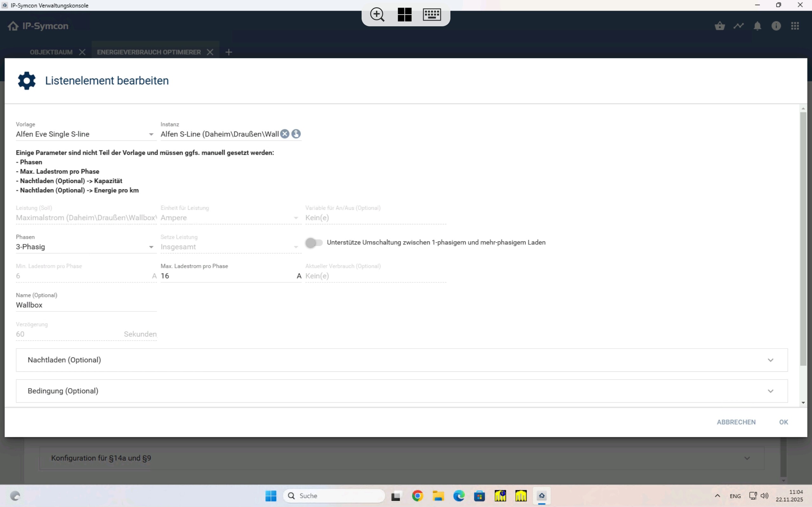Image resolution: width=812 pixels, height=507 pixels.
Task: Switch to the Objektbaum tab
Action: pyautogui.click(x=51, y=52)
